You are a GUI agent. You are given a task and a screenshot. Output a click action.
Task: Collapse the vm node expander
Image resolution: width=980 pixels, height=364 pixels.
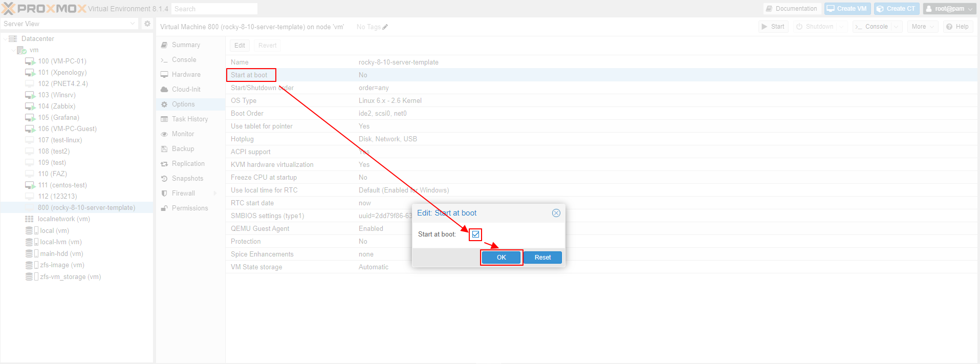[13, 50]
